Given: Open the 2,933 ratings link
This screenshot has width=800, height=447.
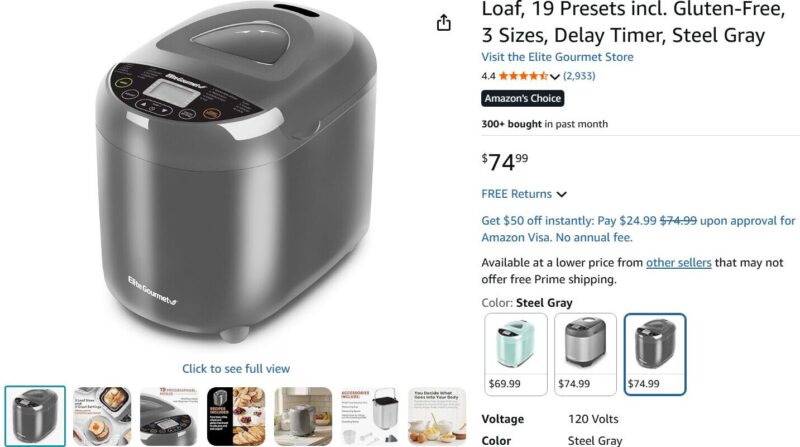Looking at the screenshot, I should point(579,76).
